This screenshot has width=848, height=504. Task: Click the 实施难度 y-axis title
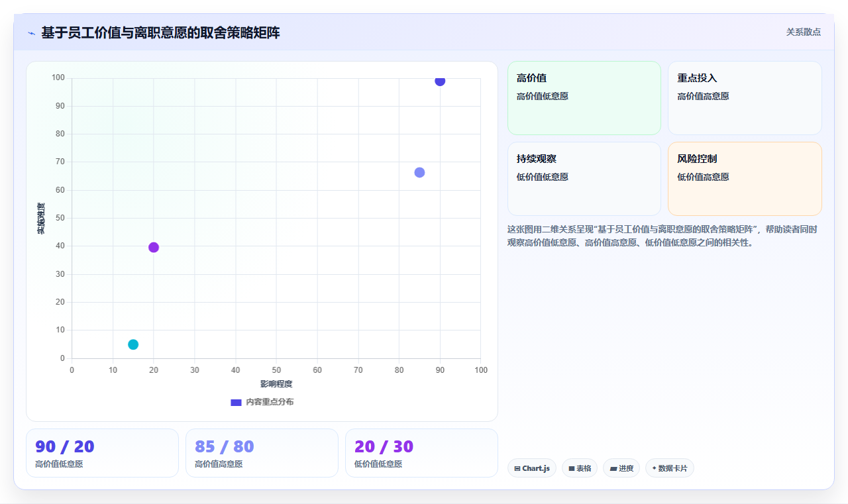[x=41, y=219]
